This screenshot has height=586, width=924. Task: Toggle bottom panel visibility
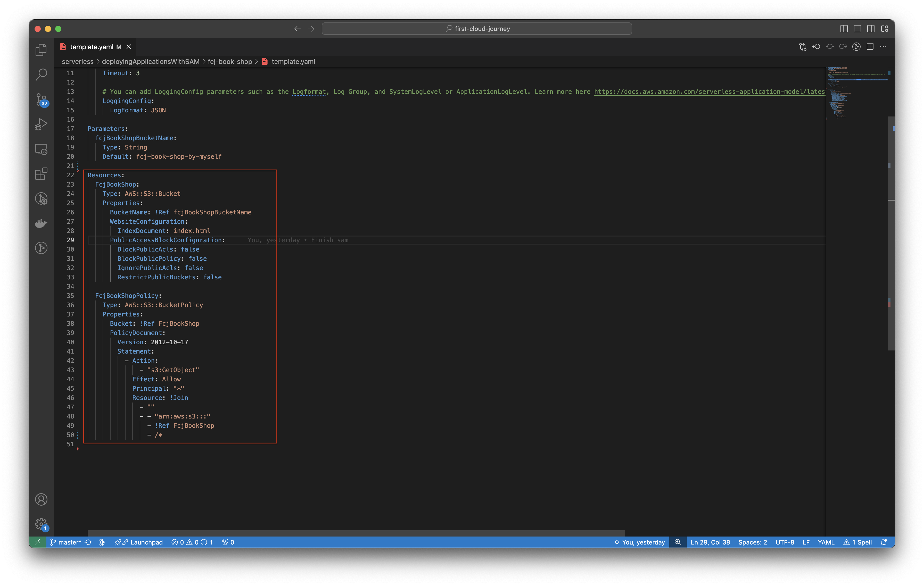pyautogui.click(x=857, y=29)
